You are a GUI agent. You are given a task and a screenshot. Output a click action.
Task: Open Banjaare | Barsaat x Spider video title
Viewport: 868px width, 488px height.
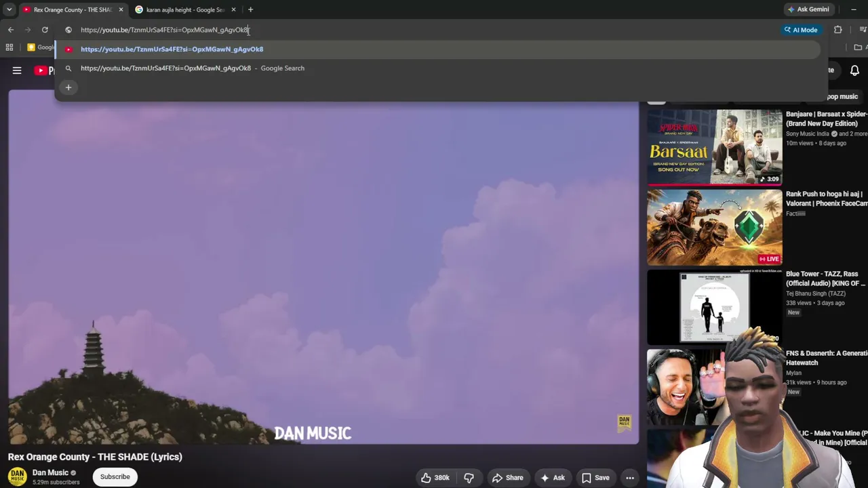point(827,119)
